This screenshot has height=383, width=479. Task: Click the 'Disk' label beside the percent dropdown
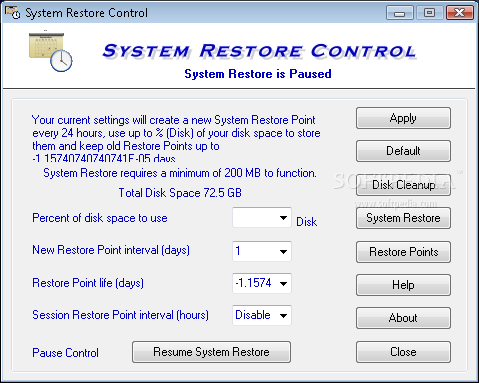[306, 222]
